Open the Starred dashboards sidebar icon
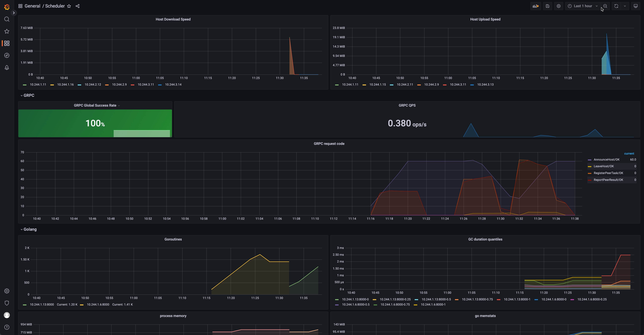The width and height of the screenshot is (644, 335). 7,31
